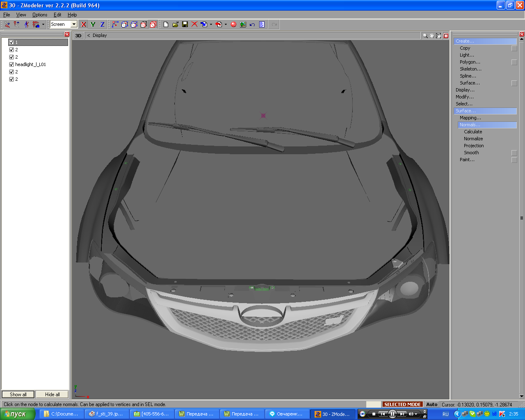This screenshot has width=525, height=420.
Task: Click SELECTED MODE indicator in status bar
Action: tap(402, 404)
